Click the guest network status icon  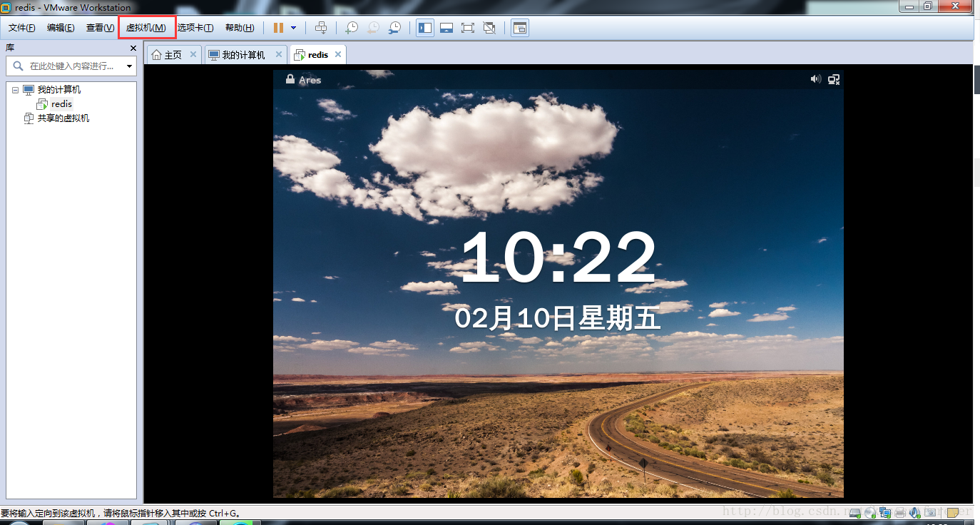click(834, 79)
